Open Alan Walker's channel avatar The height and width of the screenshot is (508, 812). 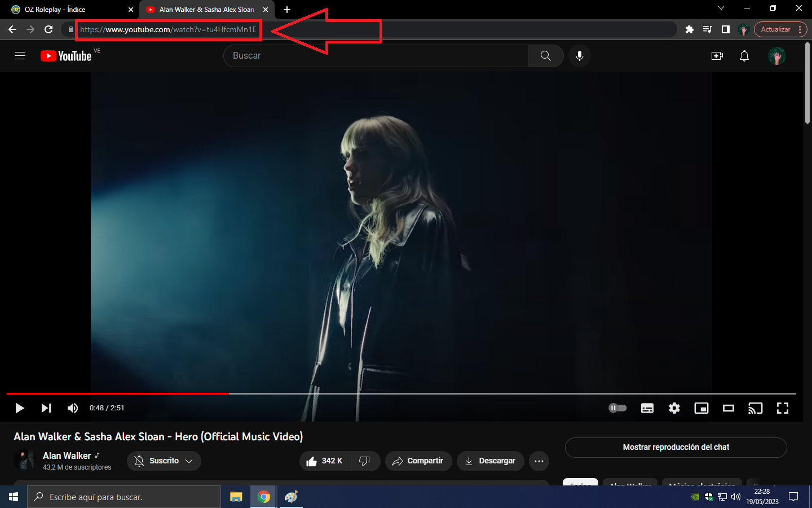pos(25,460)
